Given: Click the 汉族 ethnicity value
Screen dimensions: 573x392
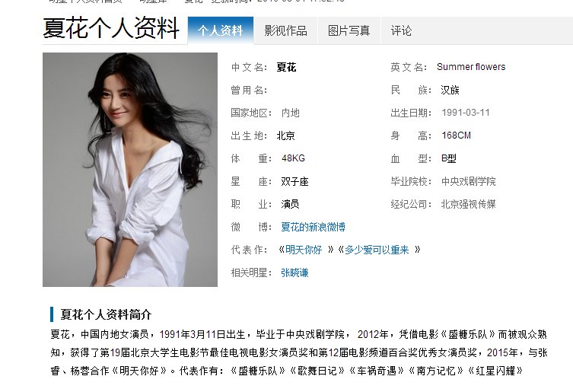Looking at the screenshot, I should coord(450,90).
